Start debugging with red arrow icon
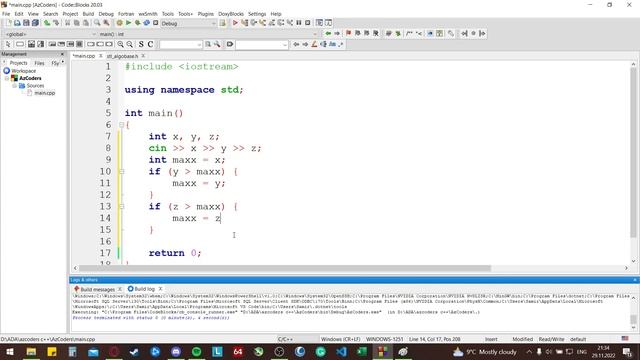This screenshot has width=640, height=360. click(235, 23)
